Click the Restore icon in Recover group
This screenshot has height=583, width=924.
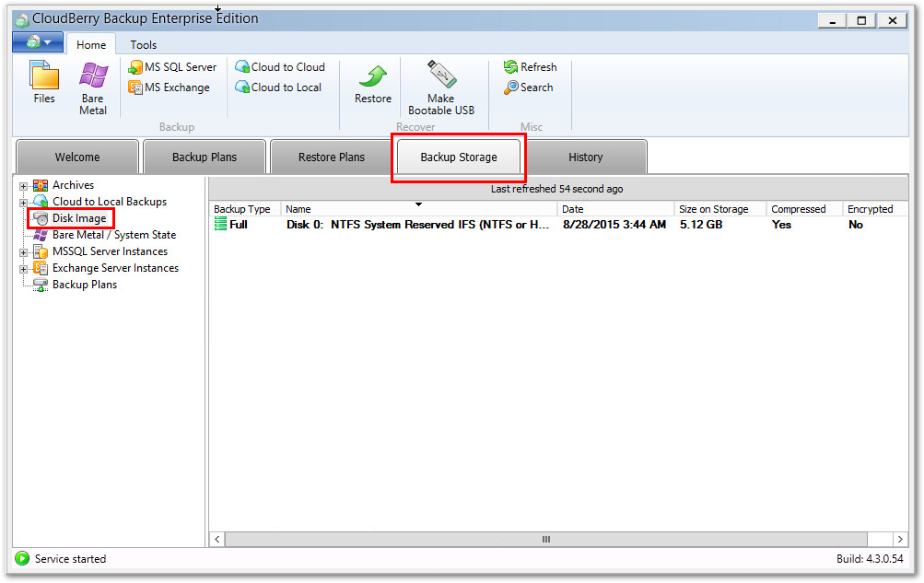click(x=372, y=85)
